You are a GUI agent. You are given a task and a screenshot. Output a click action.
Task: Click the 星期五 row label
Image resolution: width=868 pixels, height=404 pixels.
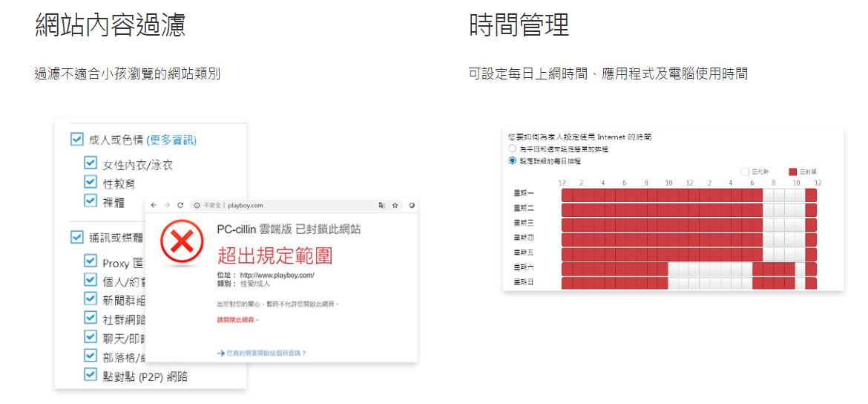pos(523,252)
